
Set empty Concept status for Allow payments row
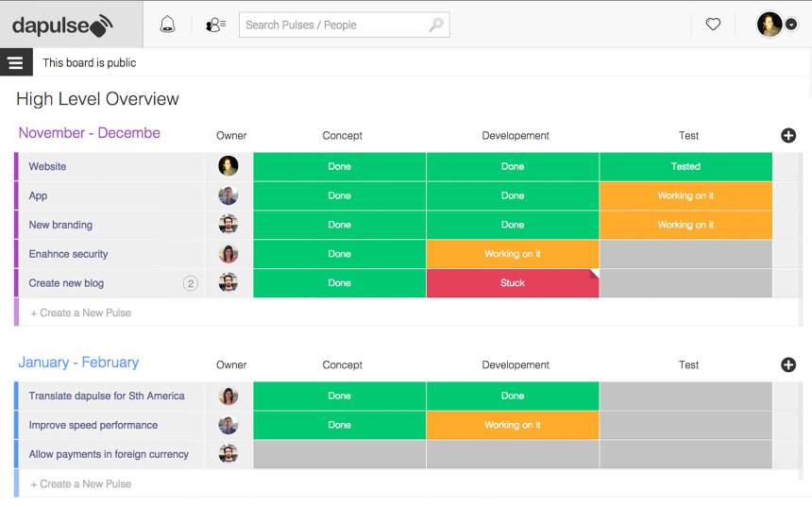point(339,454)
